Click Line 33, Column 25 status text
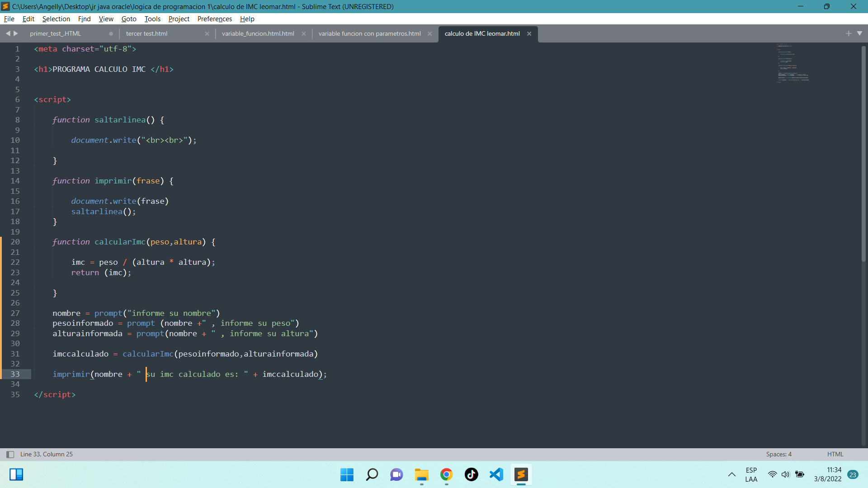This screenshot has width=868, height=488. [x=47, y=454]
